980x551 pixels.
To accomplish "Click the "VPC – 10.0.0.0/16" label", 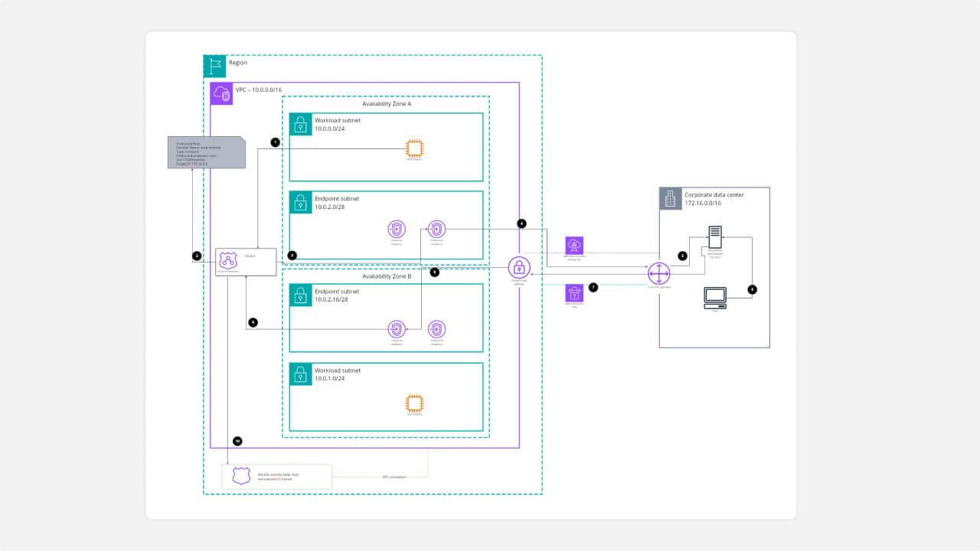I will pyautogui.click(x=260, y=90).
